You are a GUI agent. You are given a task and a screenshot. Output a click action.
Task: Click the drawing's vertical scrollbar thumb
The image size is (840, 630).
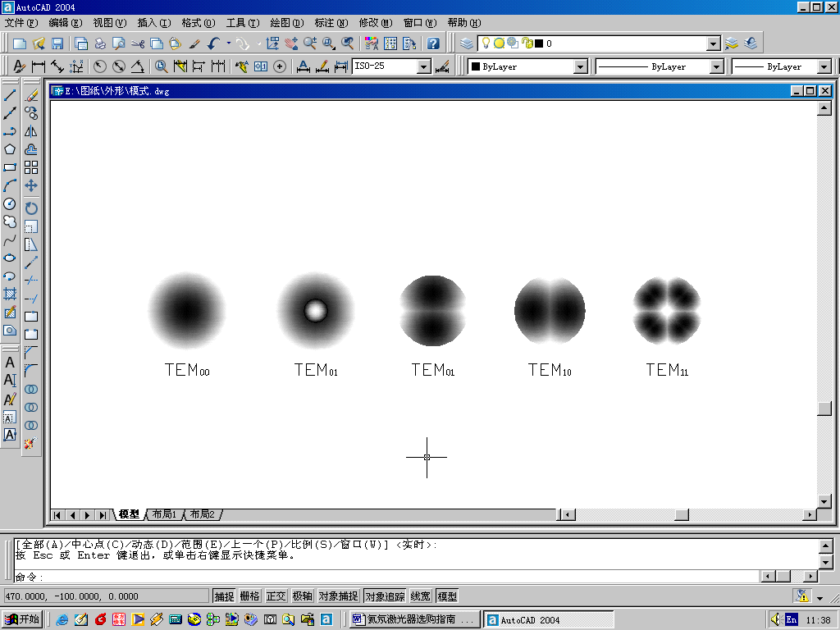click(824, 409)
